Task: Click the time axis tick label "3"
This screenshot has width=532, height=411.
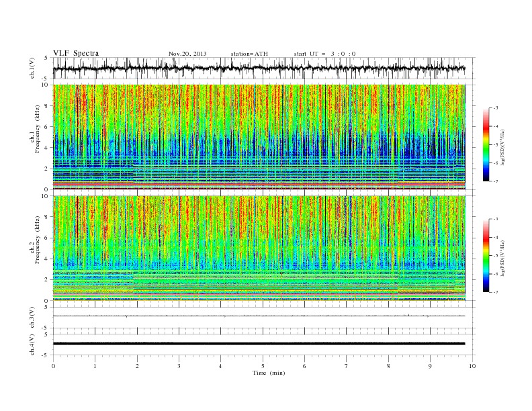Action: 179,366
